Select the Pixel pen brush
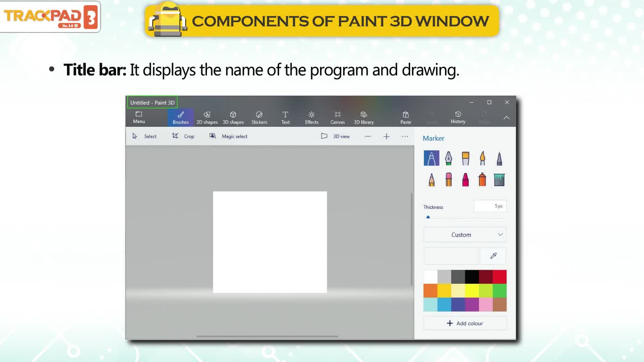This screenshot has height=362, width=644. tap(499, 158)
